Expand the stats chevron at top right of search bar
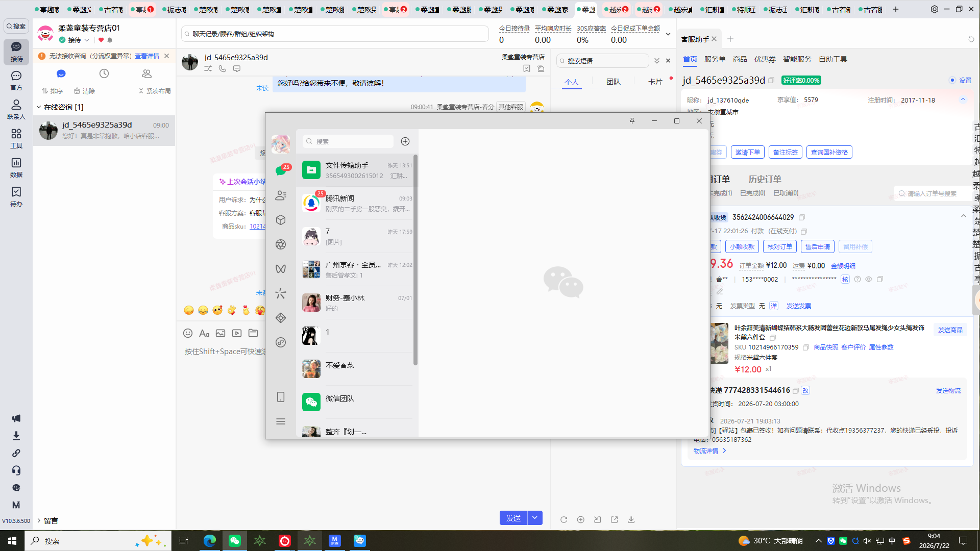Viewport: 980px width, 551px height. point(668,34)
